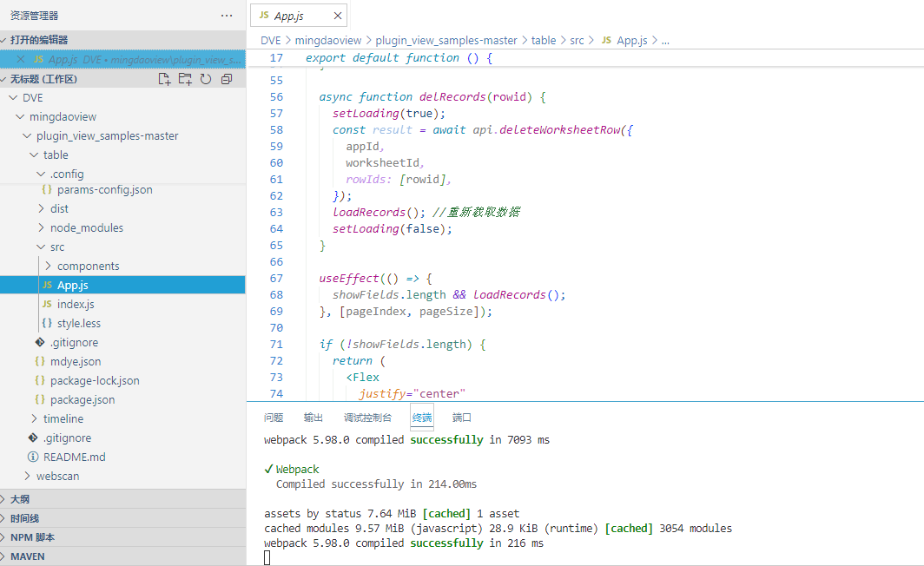Image resolution: width=924 pixels, height=566 pixels.
Task: Open the explorer more actions ellipsis menu
Action: [227, 16]
